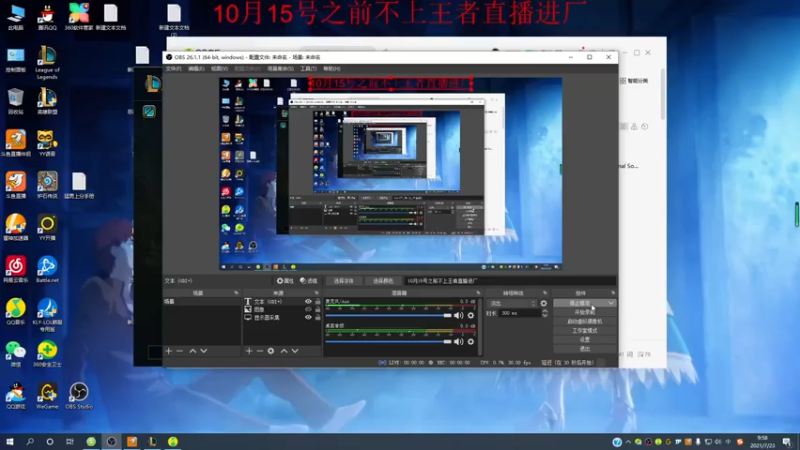Open desktop audio settings gear

(471, 341)
